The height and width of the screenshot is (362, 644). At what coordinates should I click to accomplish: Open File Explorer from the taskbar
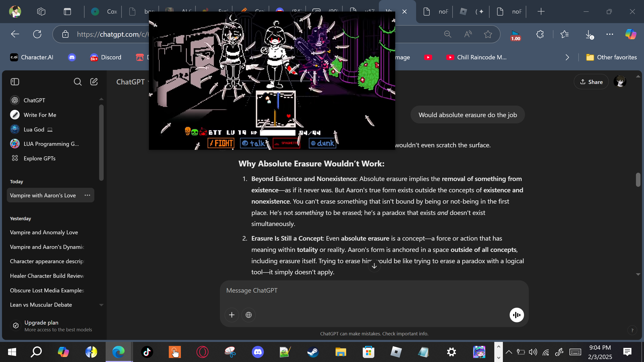point(341,352)
